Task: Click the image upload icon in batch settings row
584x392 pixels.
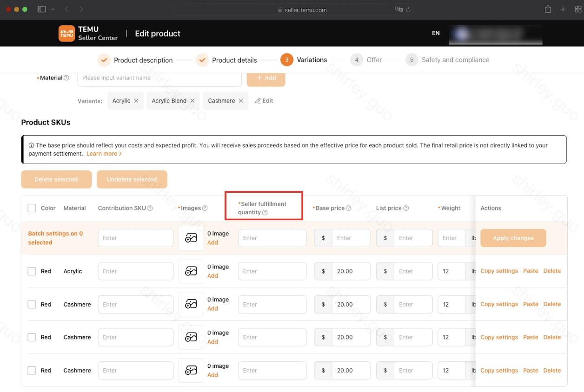Action: tap(191, 238)
